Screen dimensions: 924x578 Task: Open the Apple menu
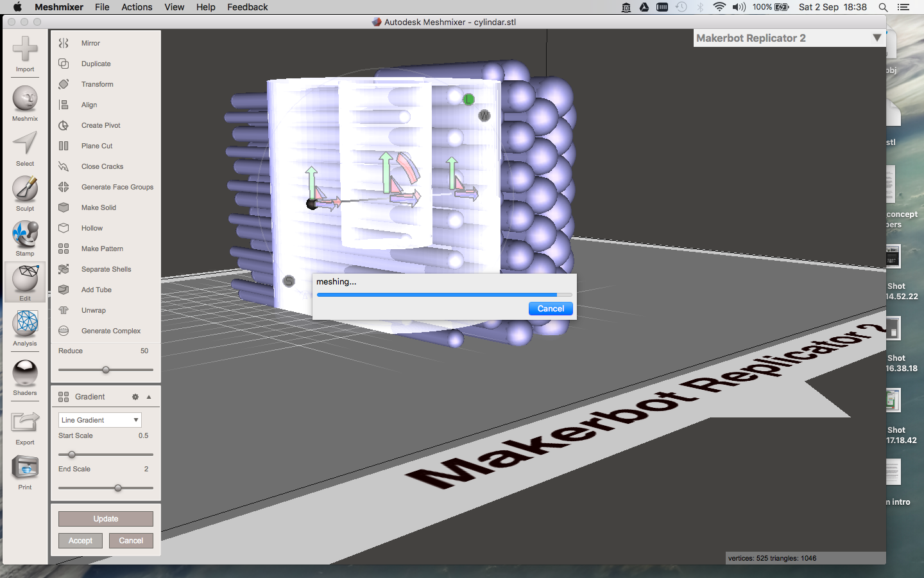(17, 7)
